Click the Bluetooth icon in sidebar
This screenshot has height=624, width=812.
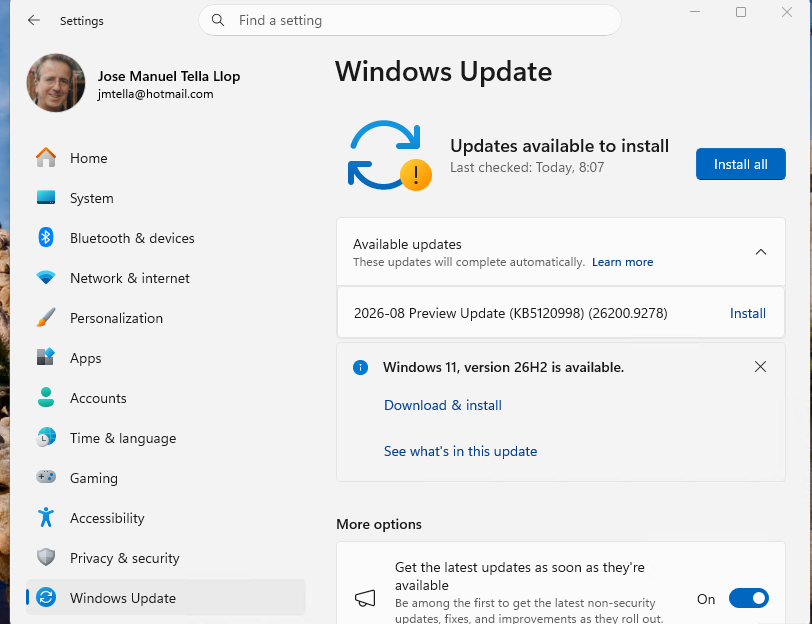(x=46, y=237)
